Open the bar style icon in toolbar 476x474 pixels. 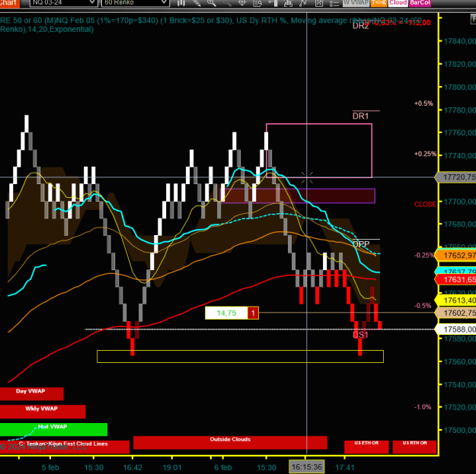tap(181, 3)
